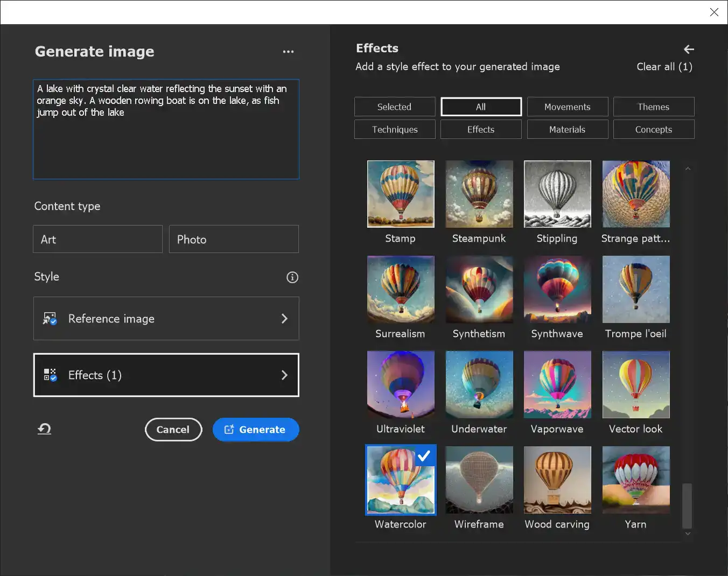Click the Clear all (1) link

point(664,66)
